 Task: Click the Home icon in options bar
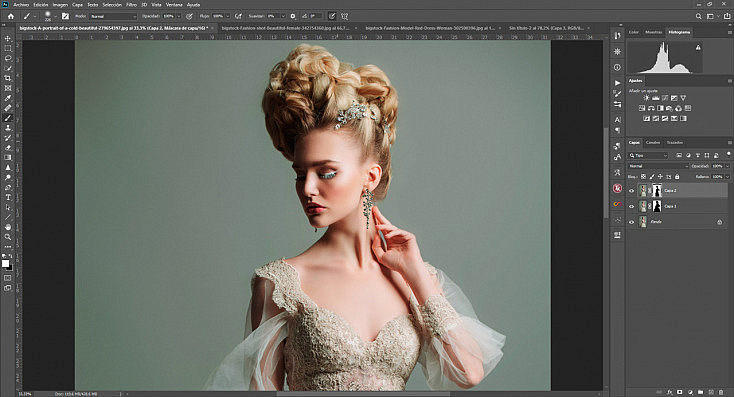pos(11,16)
